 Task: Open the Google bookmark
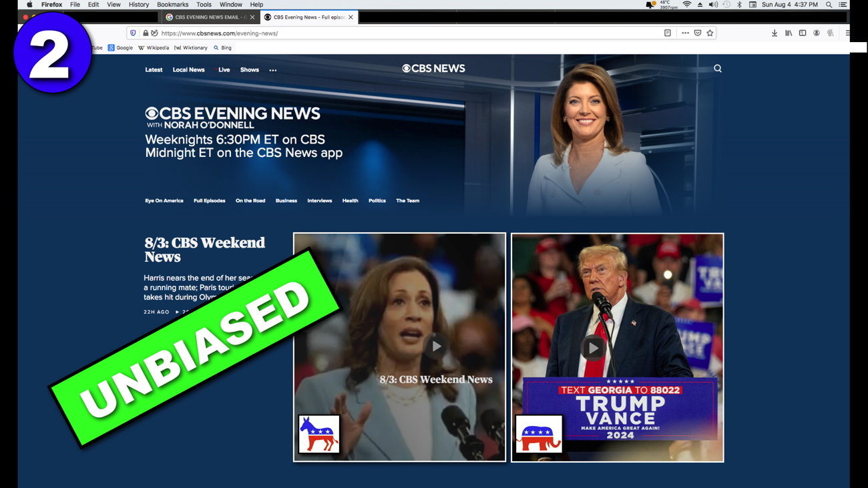pos(120,48)
